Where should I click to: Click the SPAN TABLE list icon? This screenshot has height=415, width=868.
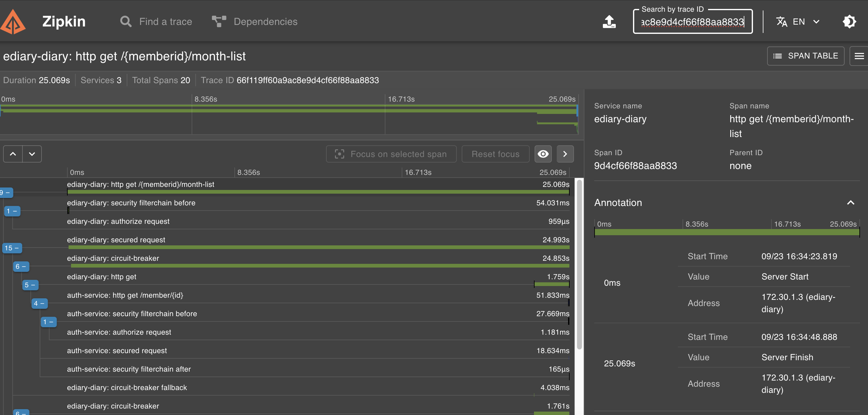pyautogui.click(x=777, y=56)
